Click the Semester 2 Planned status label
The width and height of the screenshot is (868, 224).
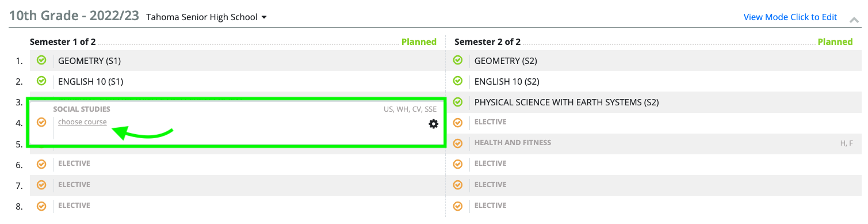(835, 41)
